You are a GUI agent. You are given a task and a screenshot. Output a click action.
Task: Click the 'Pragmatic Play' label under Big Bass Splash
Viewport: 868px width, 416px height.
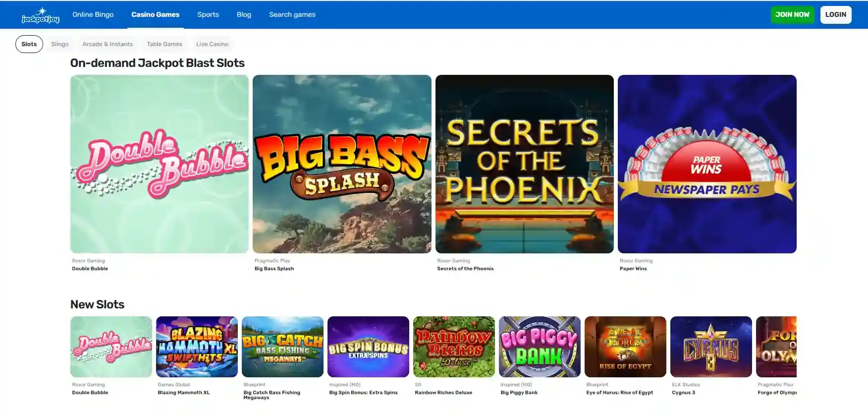click(x=272, y=261)
